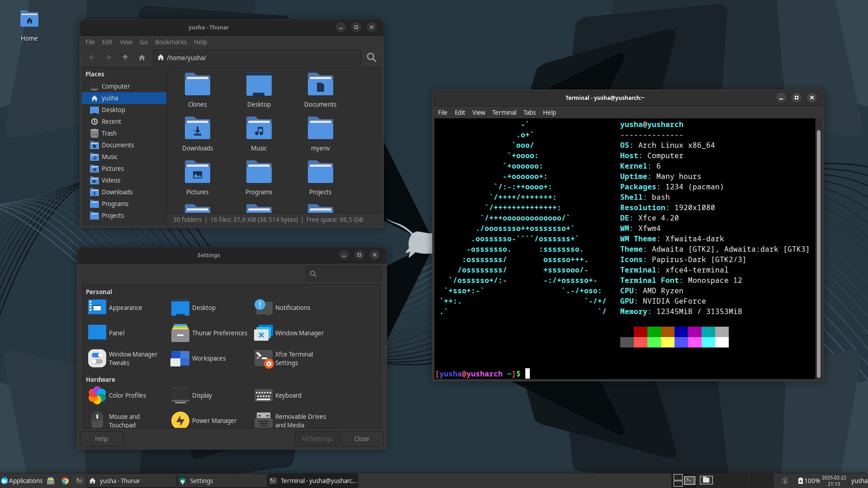The height and width of the screenshot is (488, 868).
Task: Open the Clones folder
Action: (x=198, y=90)
